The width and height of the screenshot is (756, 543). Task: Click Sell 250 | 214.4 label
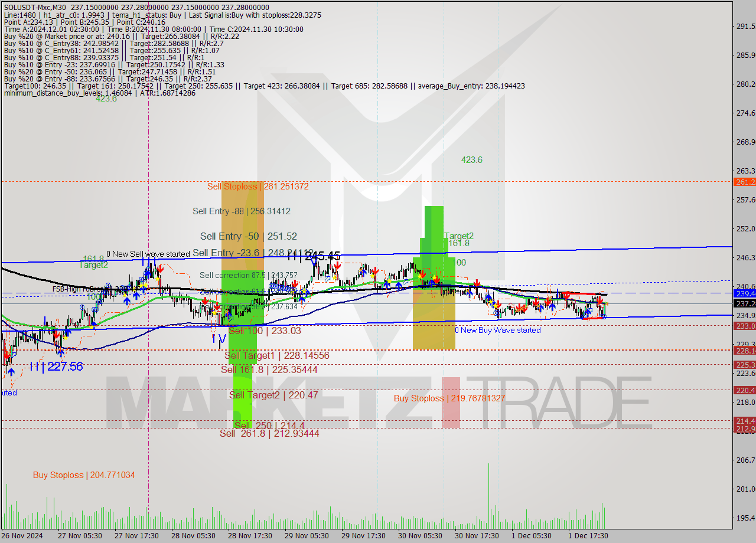click(x=269, y=425)
